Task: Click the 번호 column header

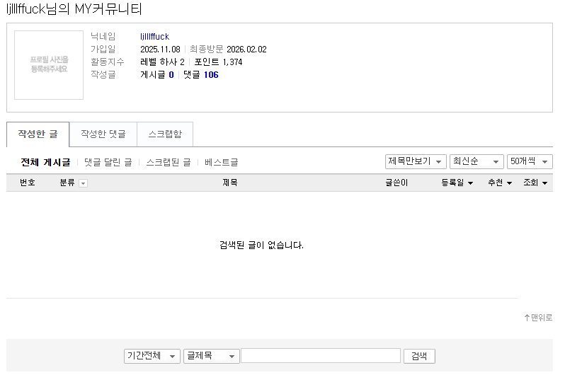Action: click(x=28, y=183)
